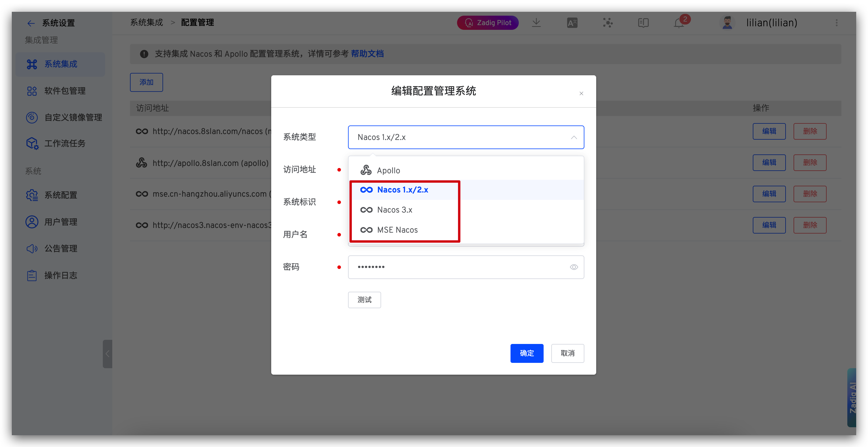
Task: Open the language translation icon
Action: click(572, 22)
